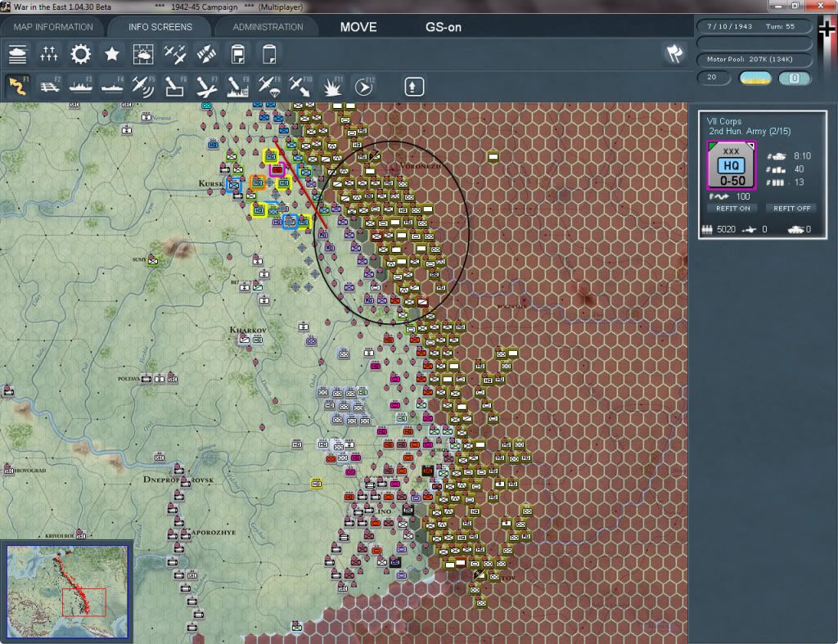The image size is (838, 644).
Task: Click the teal 0 indicator pill
Action: tap(794, 79)
